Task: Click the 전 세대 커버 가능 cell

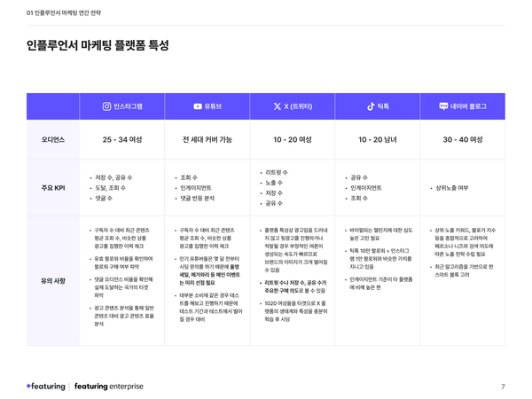Action: click(x=207, y=139)
